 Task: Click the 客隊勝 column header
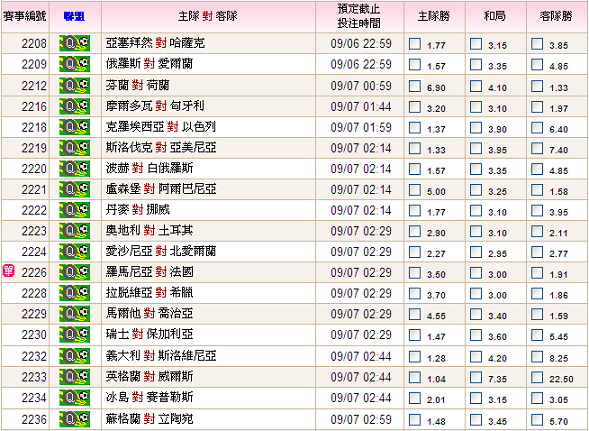(556, 17)
